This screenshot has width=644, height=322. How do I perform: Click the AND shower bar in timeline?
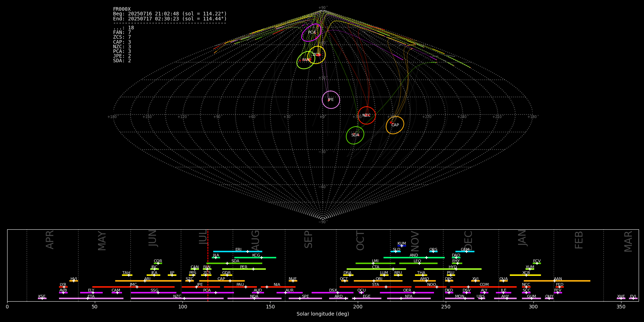point(414,257)
